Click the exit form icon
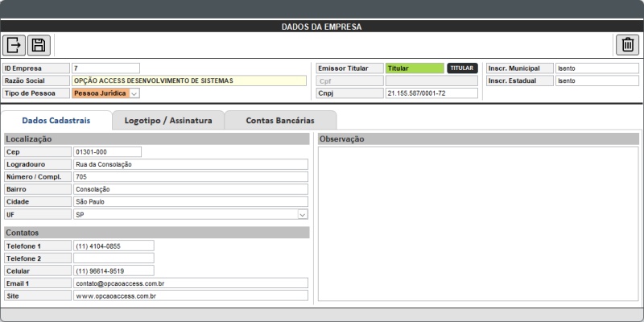Viewport: 644px width, 322px height. click(x=14, y=45)
